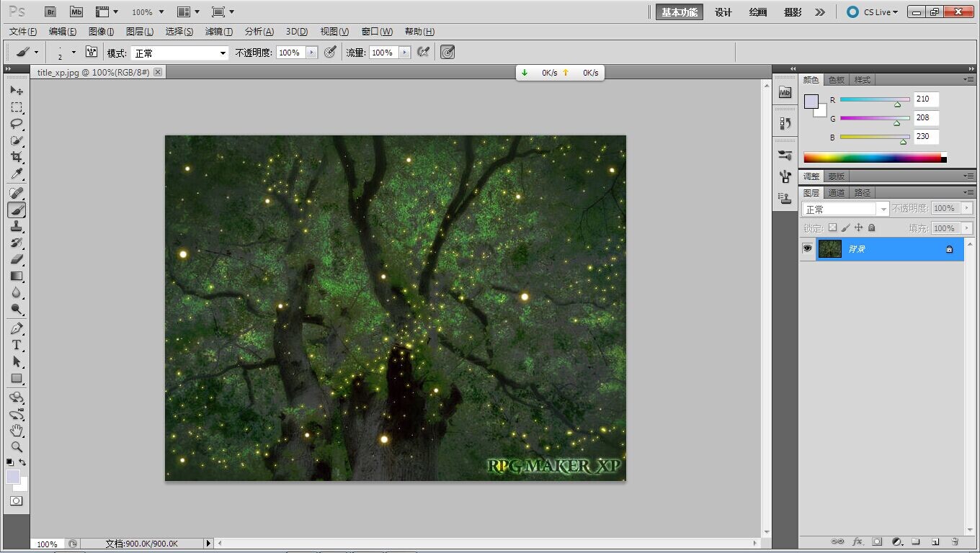Launch Adobe Bridge from the Br icon
980x553 pixels.
tap(50, 12)
